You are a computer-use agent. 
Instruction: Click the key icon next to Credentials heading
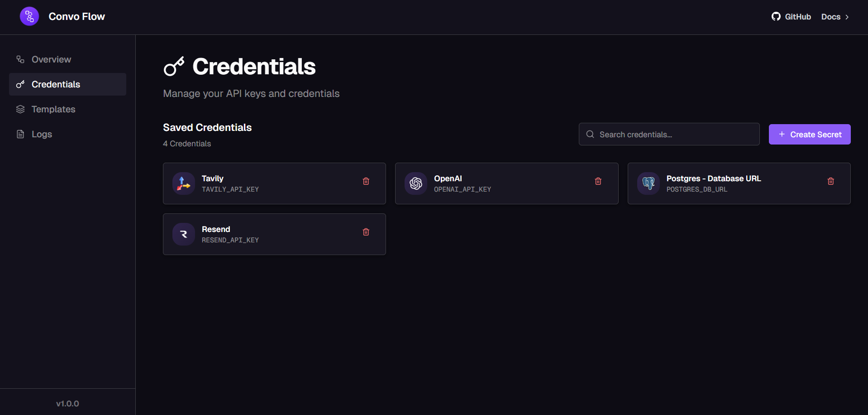173,66
